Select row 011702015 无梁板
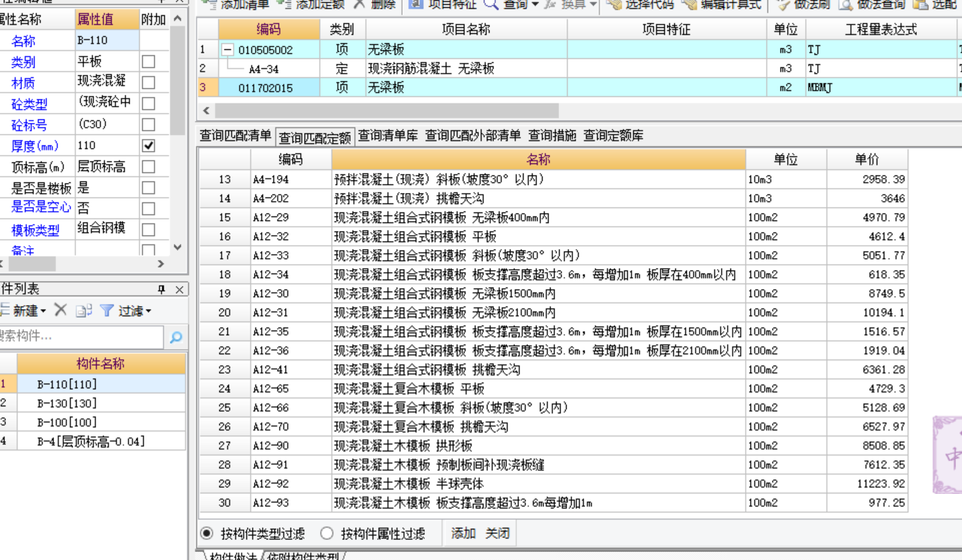The width and height of the screenshot is (962, 560). [x=578, y=87]
